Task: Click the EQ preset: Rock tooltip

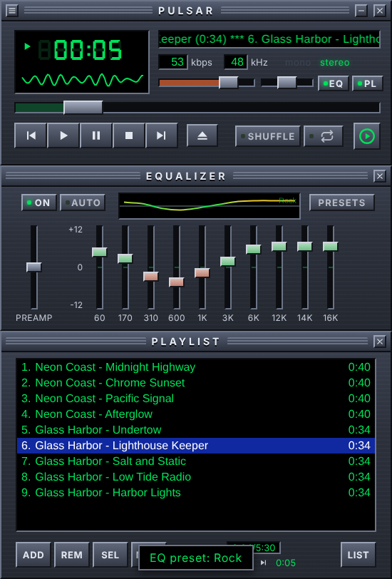Action: tap(196, 558)
